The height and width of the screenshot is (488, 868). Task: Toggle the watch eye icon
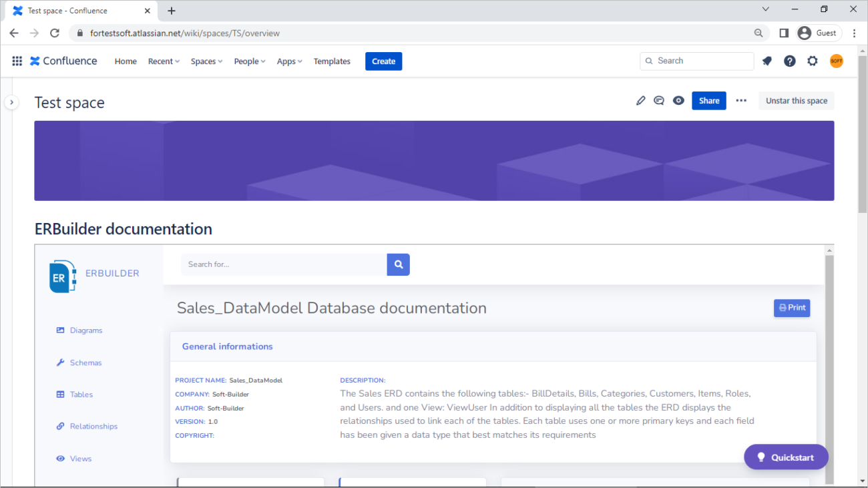tap(678, 101)
